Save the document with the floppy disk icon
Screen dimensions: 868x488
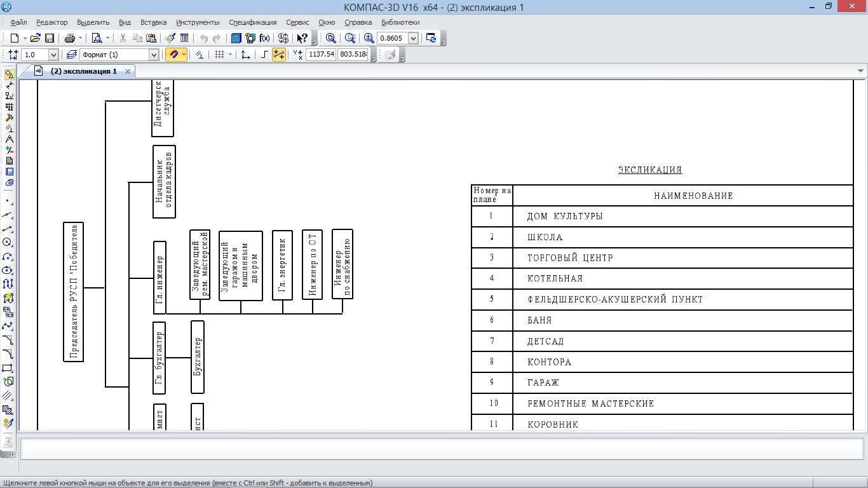[49, 38]
